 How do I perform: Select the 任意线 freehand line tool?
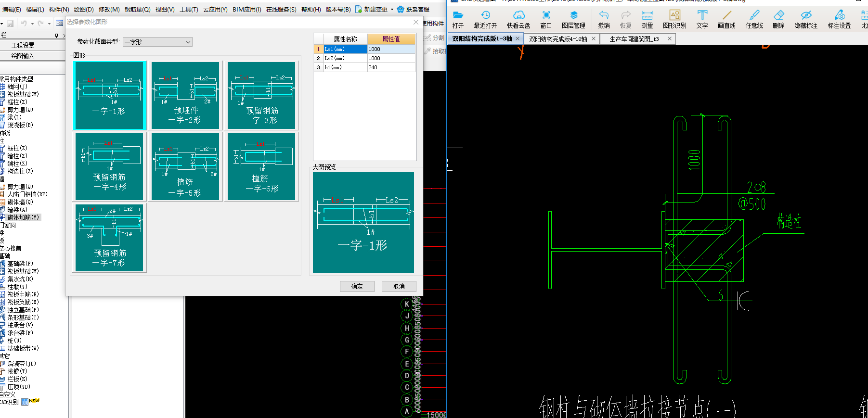click(754, 19)
